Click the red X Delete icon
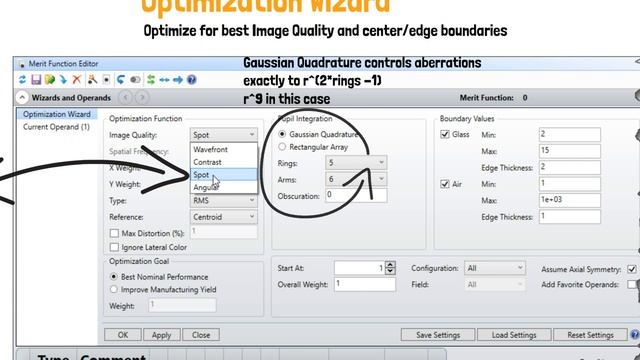This screenshot has width=640, height=360. pyautogui.click(x=77, y=80)
